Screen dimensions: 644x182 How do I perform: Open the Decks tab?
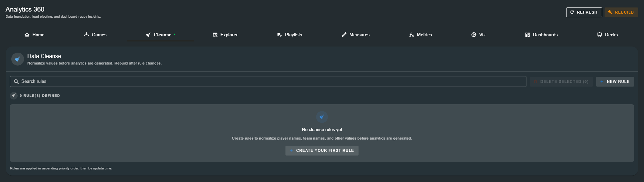pos(607,35)
